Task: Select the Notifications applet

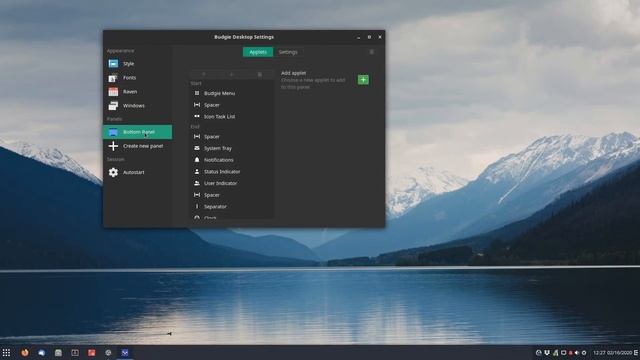Action: click(x=232, y=160)
